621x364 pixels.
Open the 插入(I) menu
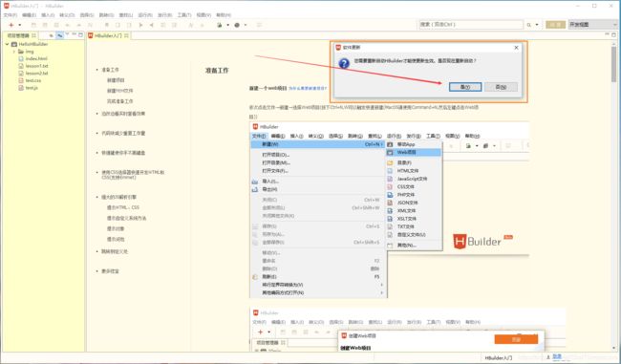(48, 15)
